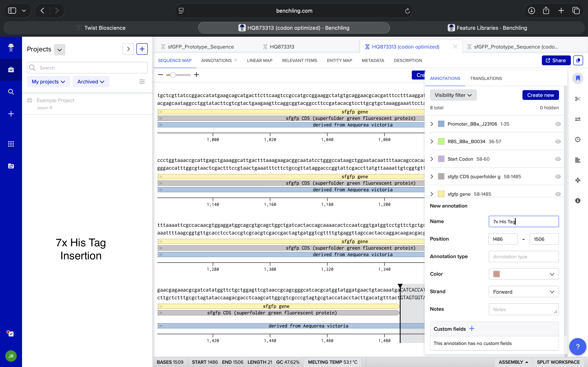Open the information icon in right sidebar

pos(578,200)
